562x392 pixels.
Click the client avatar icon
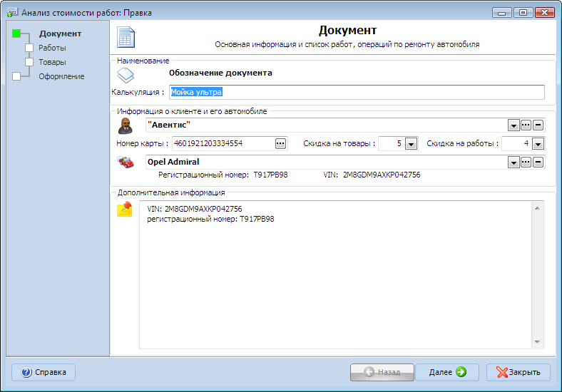click(126, 126)
